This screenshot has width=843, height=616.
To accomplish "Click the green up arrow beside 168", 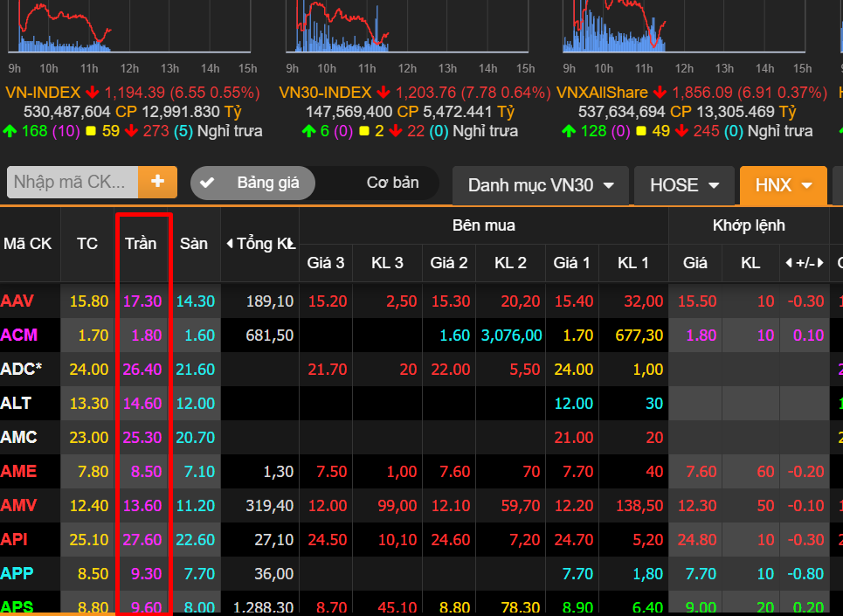I will [x=10, y=131].
